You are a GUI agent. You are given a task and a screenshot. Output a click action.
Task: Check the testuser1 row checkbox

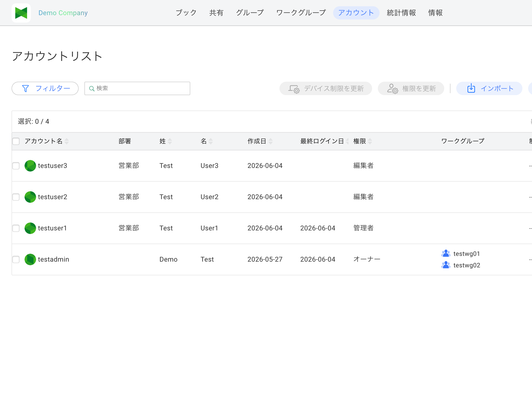(16, 228)
